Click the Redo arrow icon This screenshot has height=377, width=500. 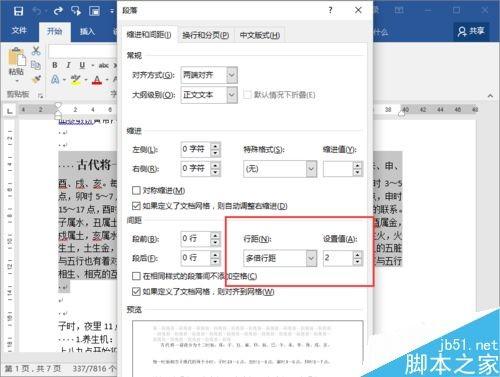tap(58, 11)
